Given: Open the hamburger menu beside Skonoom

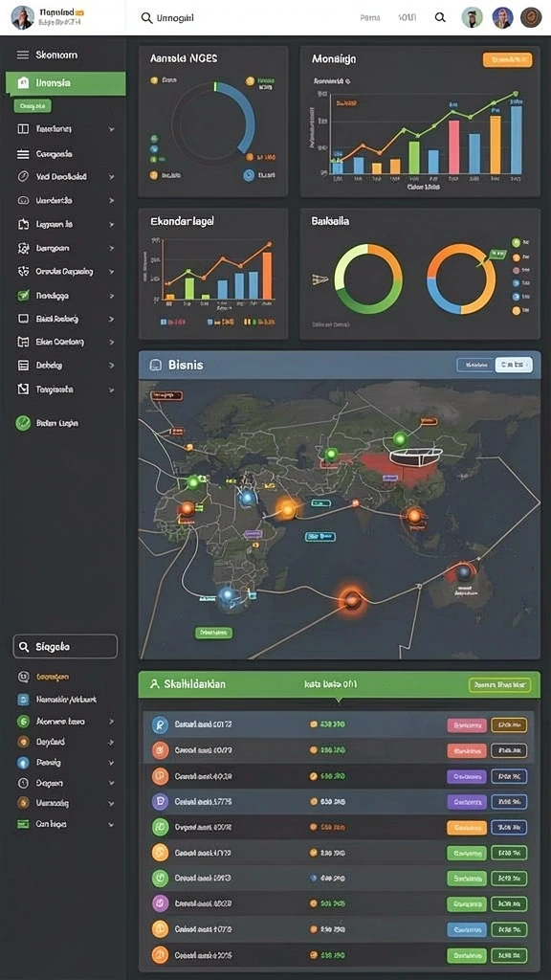Looking at the screenshot, I should pyautogui.click(x=23, y=55).
